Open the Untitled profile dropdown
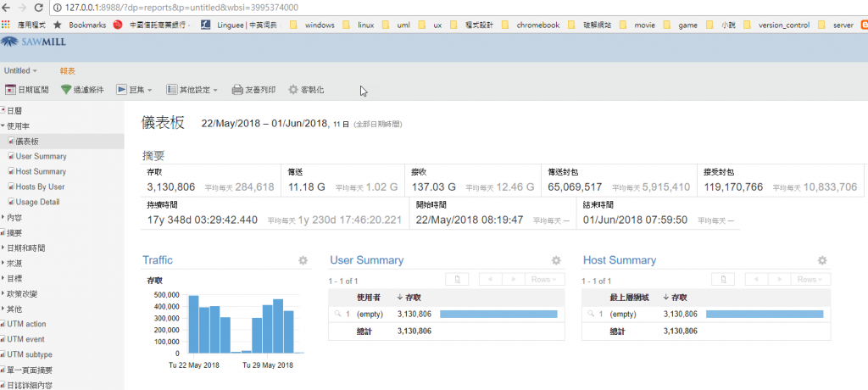The height and width of the screenshot is (390, 868). click(x=20, y=71)
